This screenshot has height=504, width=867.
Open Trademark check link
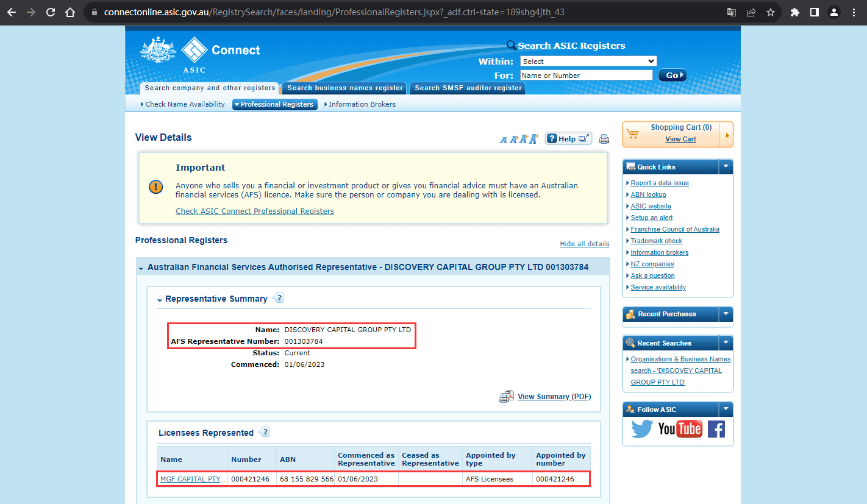tap(656, 241)
